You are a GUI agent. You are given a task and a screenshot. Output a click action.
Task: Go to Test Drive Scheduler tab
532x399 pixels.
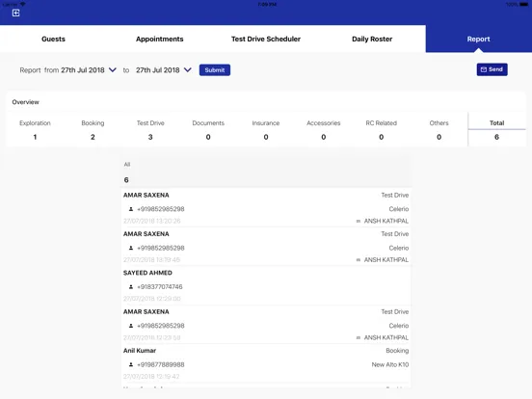pos(266,39)
